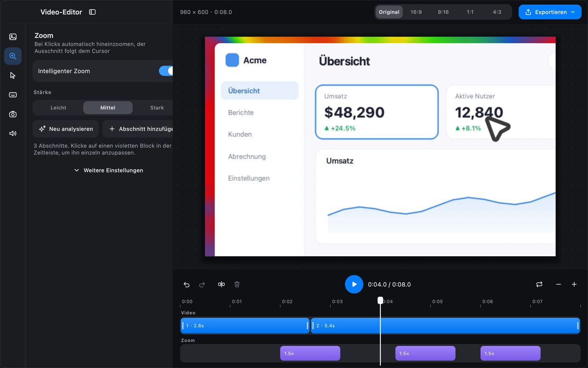Select the first violet 1.5× zoom block
Image resolution: width=588 pixels, height=368 pixels.
click(x=310, y=353)
